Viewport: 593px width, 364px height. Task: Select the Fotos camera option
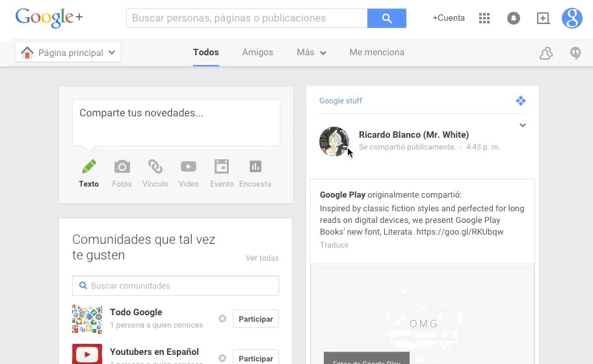coord(122,174)
